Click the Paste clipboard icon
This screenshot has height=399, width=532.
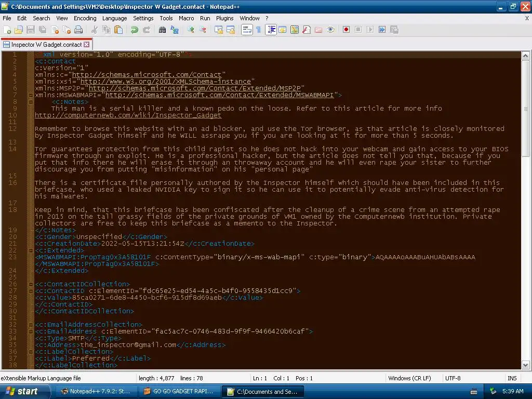tap(118, 30)
